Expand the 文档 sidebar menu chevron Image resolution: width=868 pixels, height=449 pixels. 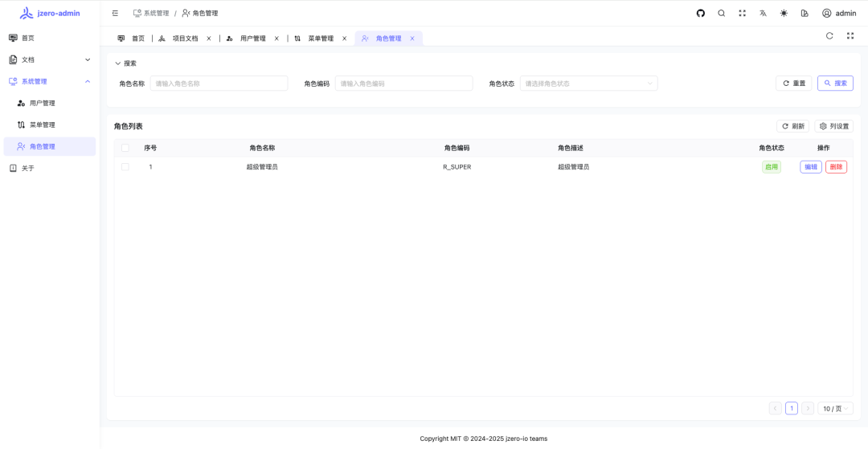tap(88, 59)
